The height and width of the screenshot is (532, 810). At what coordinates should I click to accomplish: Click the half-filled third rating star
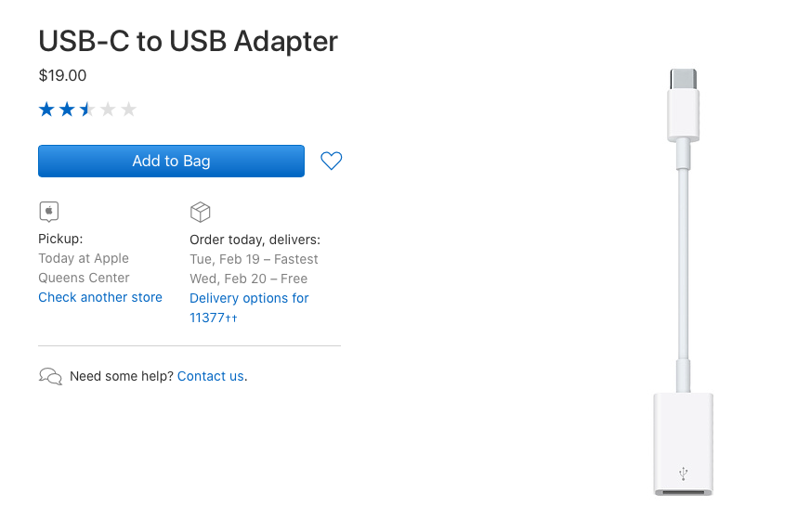coord(87,110)
